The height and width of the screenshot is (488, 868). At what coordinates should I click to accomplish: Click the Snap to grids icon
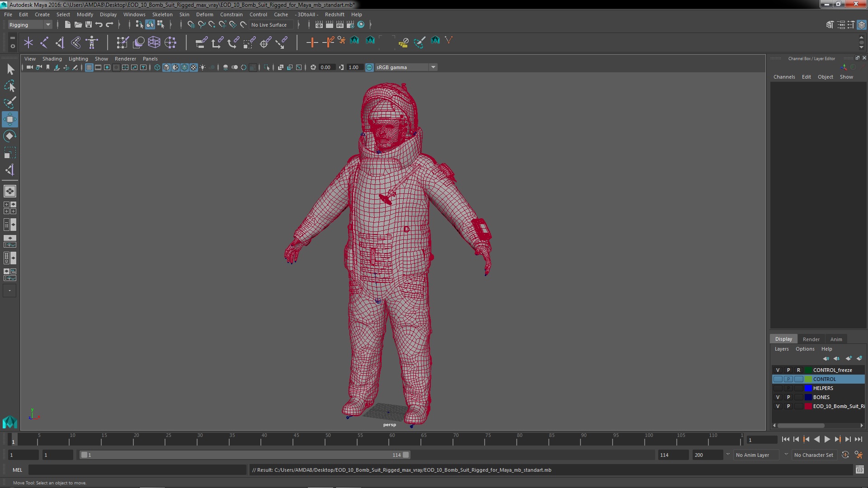[x=191, y=25]
